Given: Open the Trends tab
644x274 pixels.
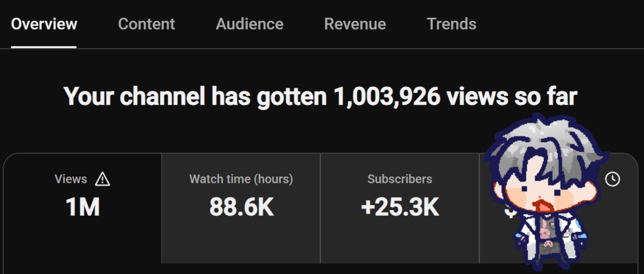Looking at the screenshot, I should (451, 24).
